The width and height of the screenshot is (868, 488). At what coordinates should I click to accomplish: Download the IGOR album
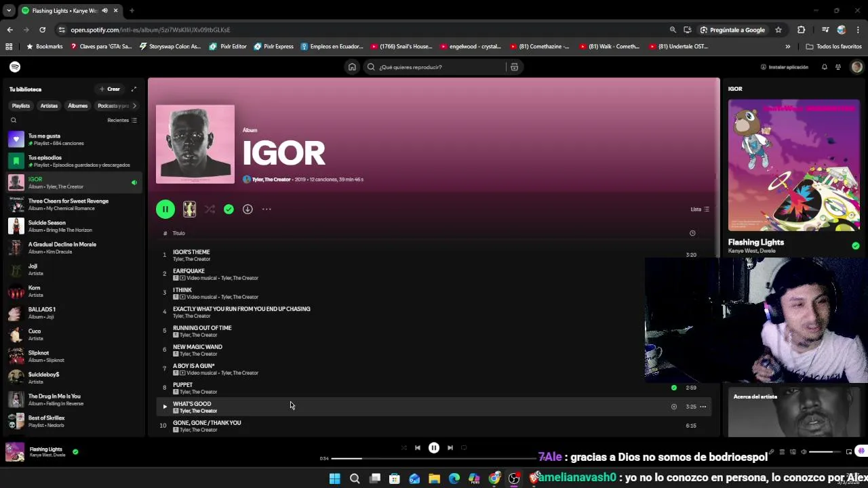click(248, 209)
